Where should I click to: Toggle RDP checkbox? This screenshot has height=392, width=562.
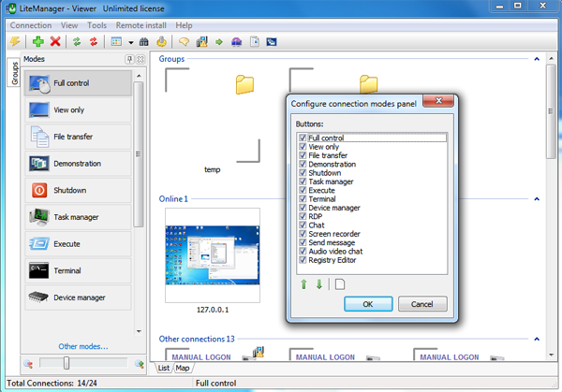pos(303,216)
